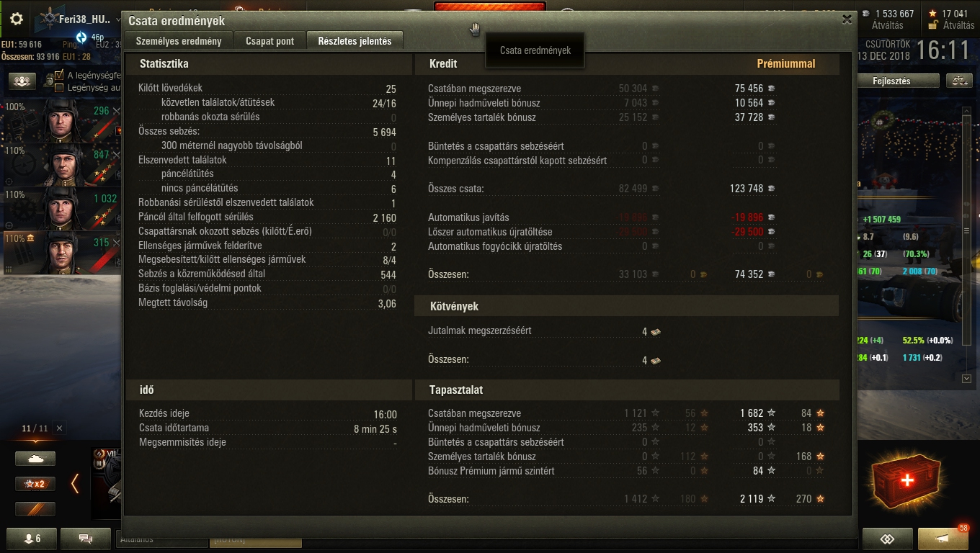Viewport: 980px width, 553px height.
Task: Open the chat channels speech-bubble button
Action: (86, 538)
